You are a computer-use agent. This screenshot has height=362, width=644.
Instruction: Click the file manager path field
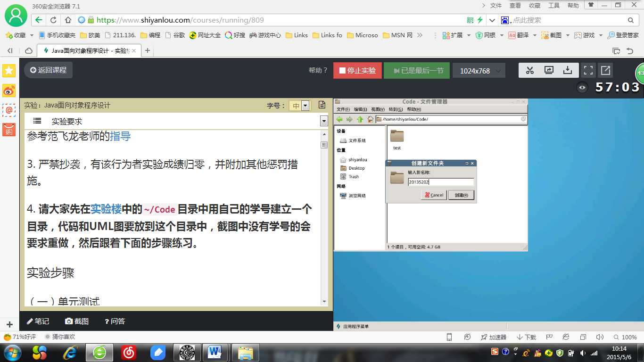tap(451, 119)
